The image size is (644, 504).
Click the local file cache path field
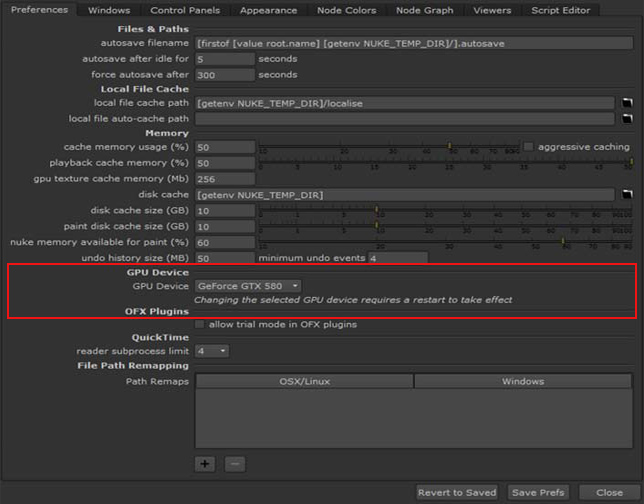(405, 103)
